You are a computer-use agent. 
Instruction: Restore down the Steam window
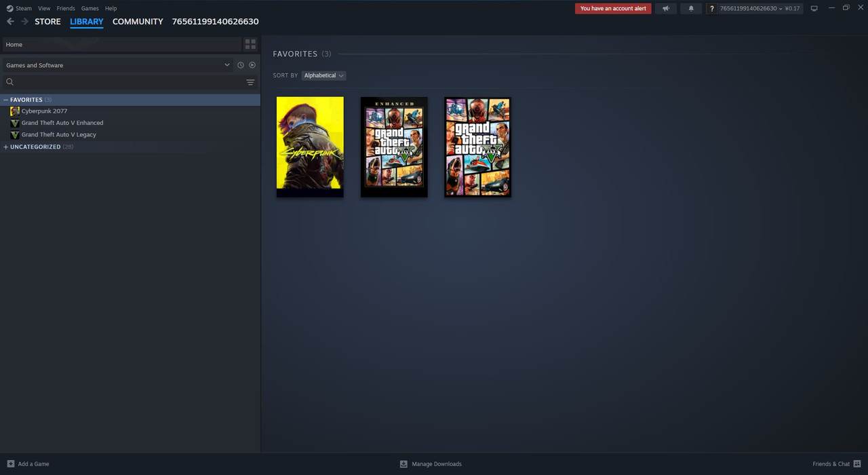pyautogui.click(x=846, y=8)
